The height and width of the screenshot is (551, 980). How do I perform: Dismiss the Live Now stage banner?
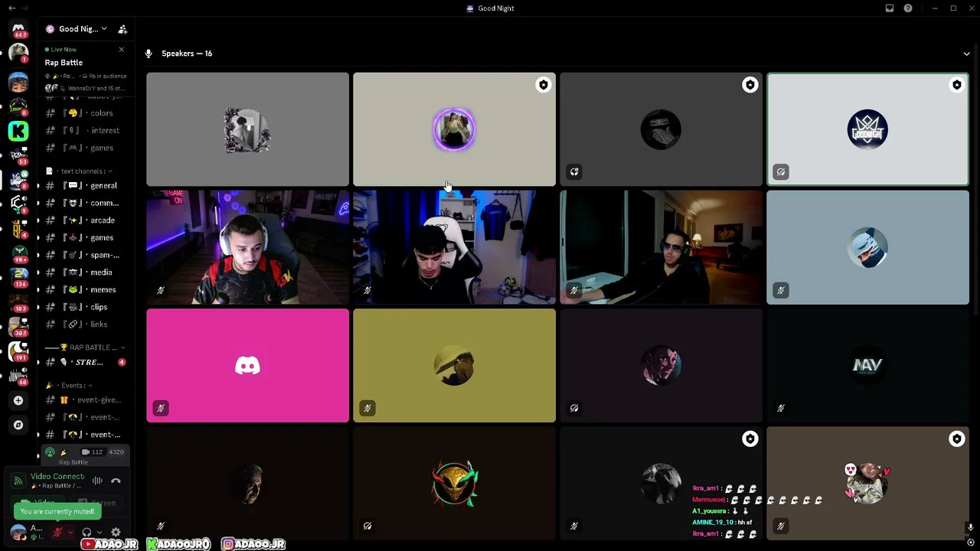[121, 50]
